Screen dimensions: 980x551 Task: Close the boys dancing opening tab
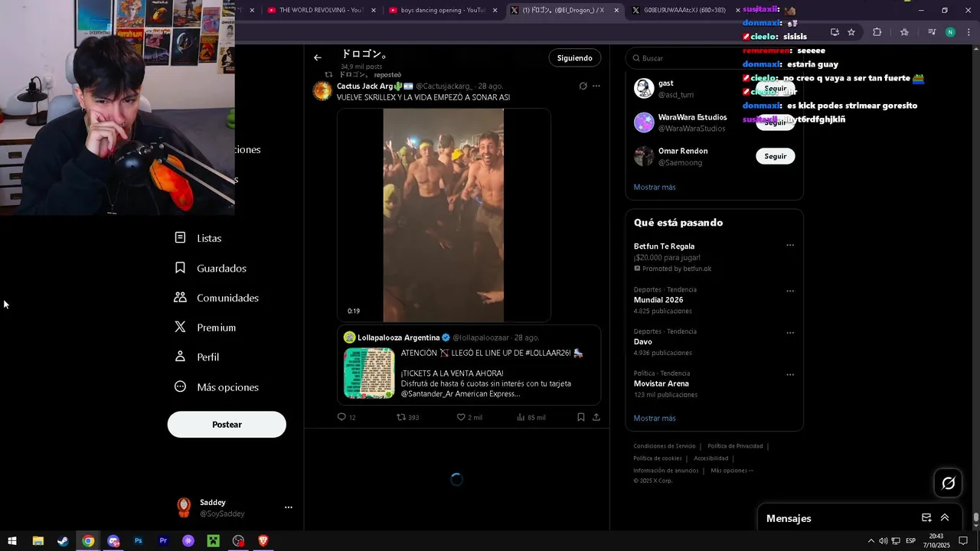pos(495,10)
